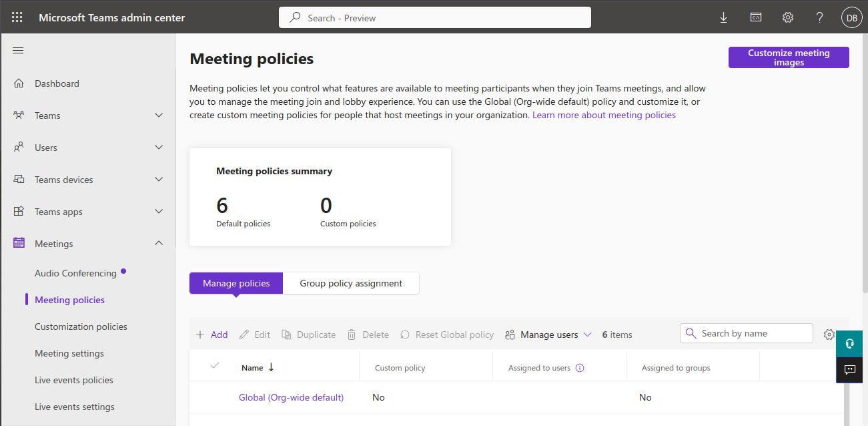Open the table column settings gear
This screenshot has width=868, height=426.
tap(829, 335)
